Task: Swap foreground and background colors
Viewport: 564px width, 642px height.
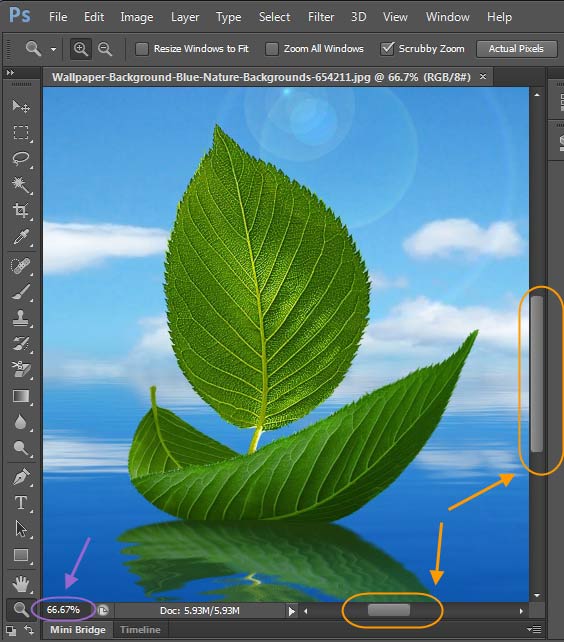Action: tap(29, 630)
